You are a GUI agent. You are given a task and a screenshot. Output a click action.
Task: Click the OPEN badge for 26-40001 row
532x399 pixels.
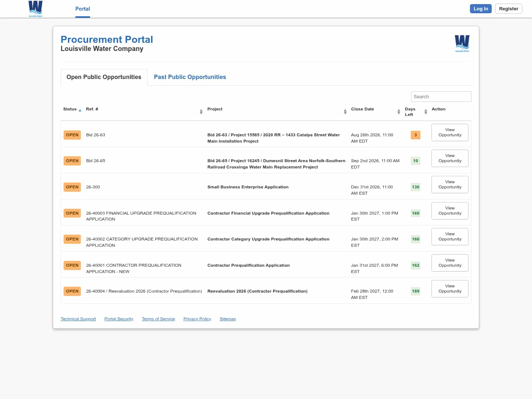72,265
